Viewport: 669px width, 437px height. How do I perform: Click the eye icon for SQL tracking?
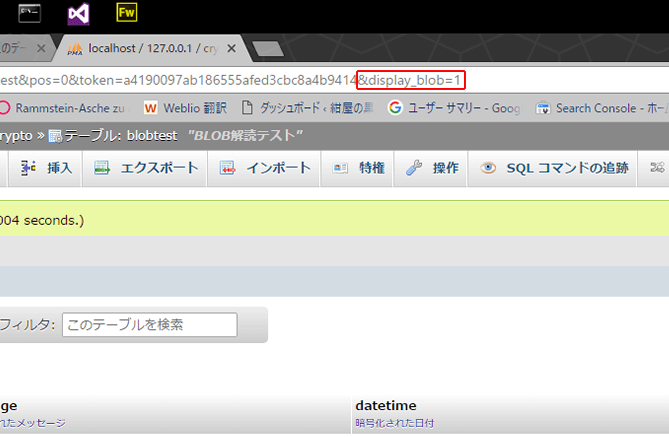click(x=488, y=168)
